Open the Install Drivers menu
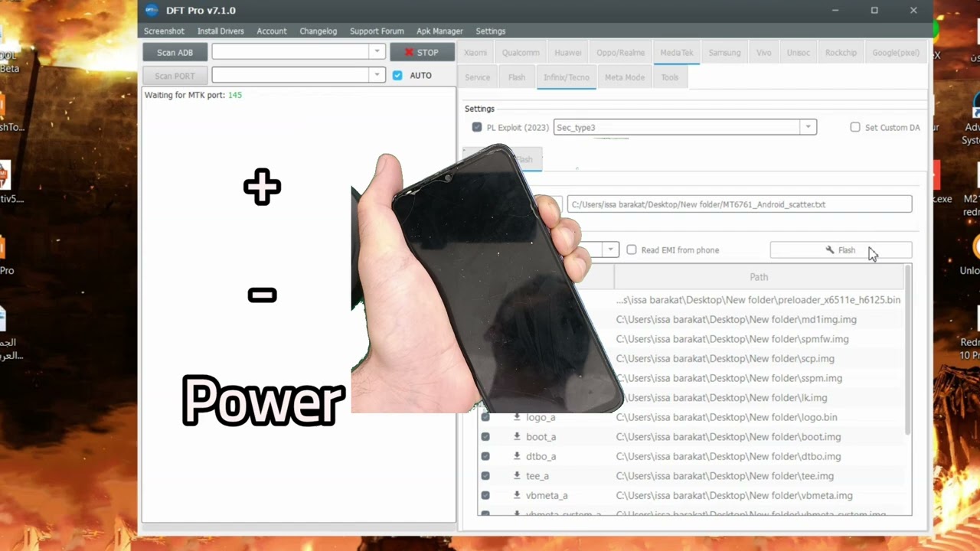This screenshot has height=551, width=980. coord(220,31)
